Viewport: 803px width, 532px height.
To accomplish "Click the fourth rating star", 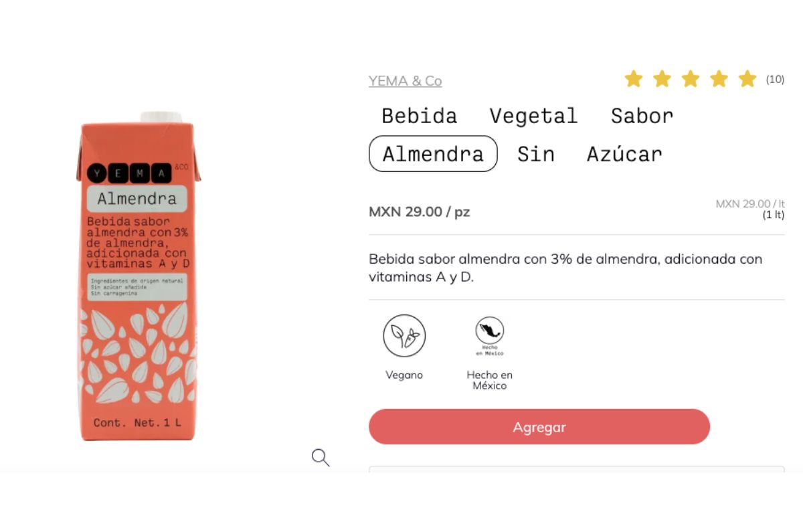I will (x=719, y=80).
